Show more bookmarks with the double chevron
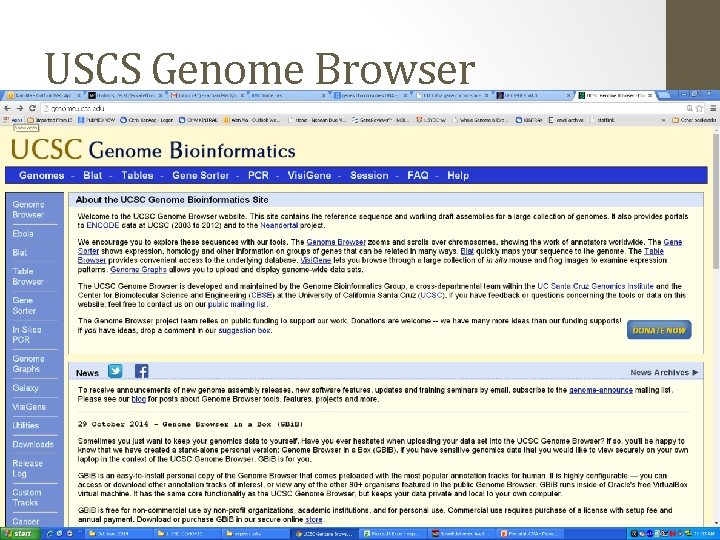Image resolution: width=720 pixels, height=540 pixels. [663, 120]
